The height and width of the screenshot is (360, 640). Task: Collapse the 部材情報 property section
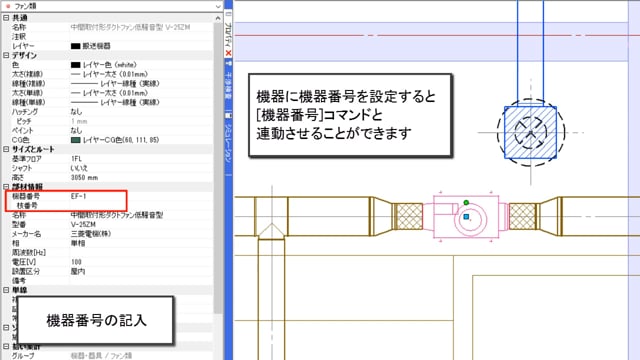pyautogui.click(x=6, y=187)
